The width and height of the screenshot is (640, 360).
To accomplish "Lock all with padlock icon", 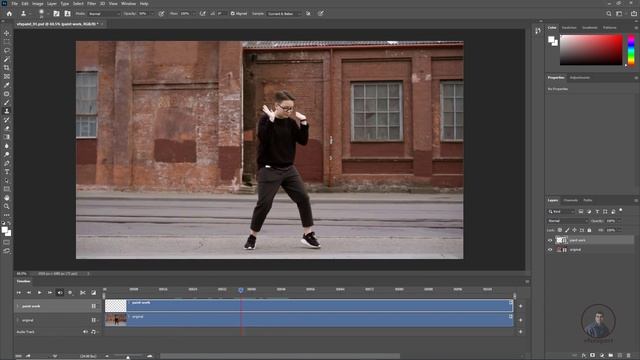I will (589, 230).
